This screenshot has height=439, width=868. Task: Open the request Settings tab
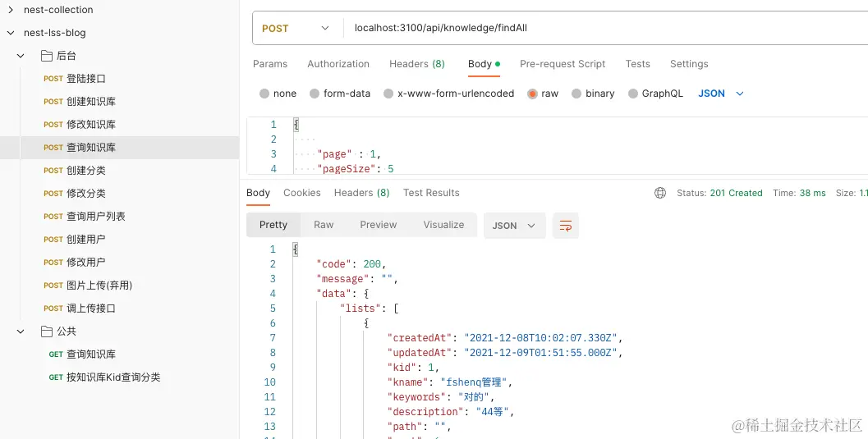689,63
